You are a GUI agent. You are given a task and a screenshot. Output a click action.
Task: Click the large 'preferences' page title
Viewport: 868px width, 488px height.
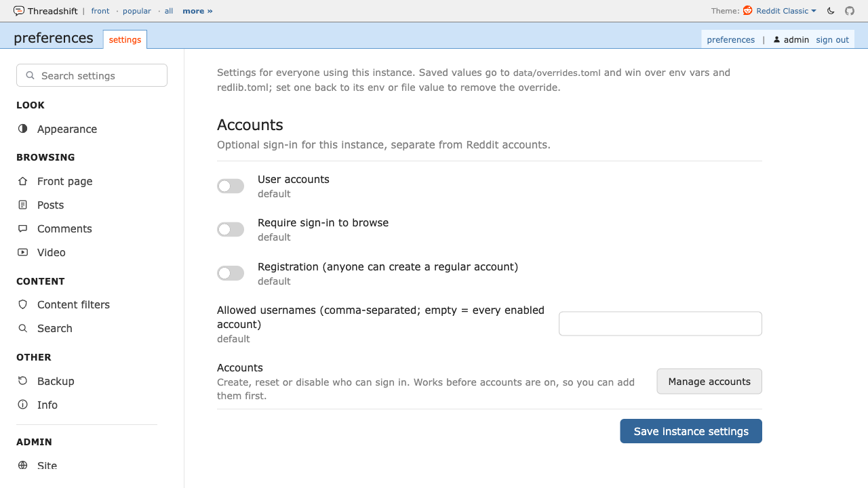[54, 38]
